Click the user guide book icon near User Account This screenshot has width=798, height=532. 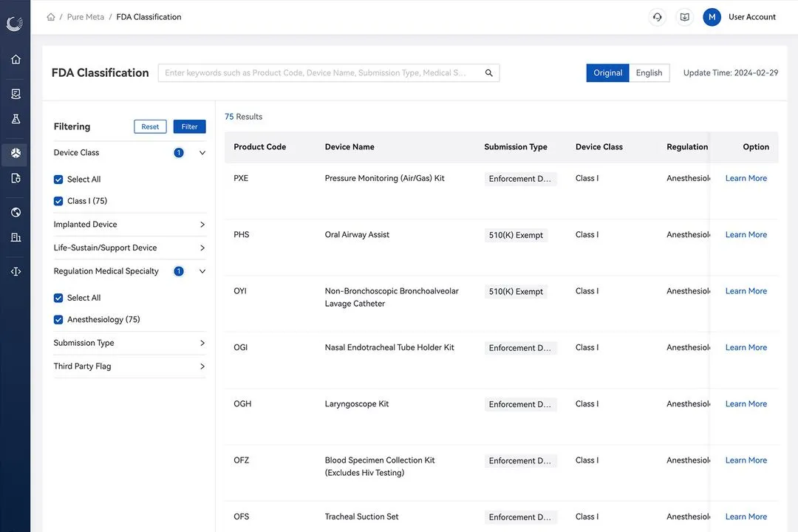point(684,16)
